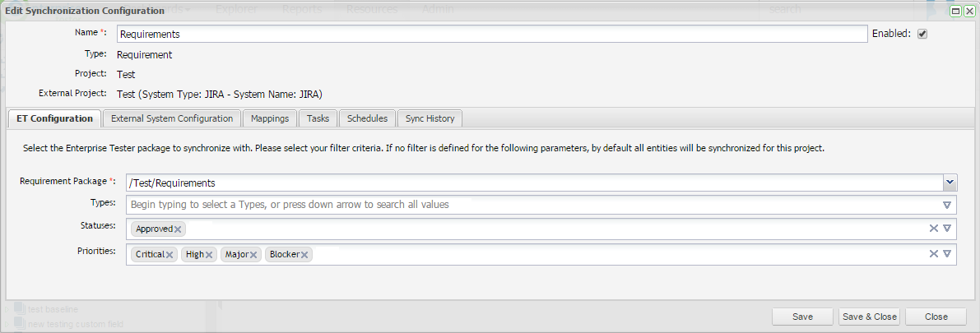Open the Schedules tab

point(367,118)
